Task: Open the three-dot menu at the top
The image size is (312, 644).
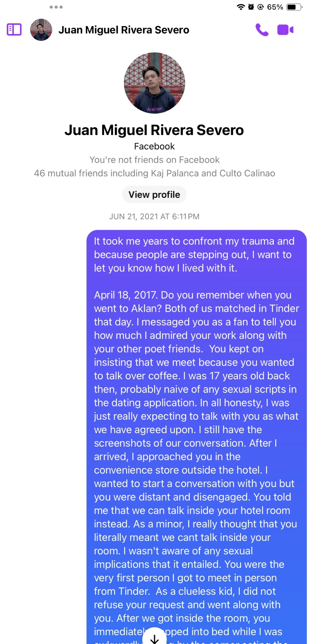Action: click(x=56, y=7)
